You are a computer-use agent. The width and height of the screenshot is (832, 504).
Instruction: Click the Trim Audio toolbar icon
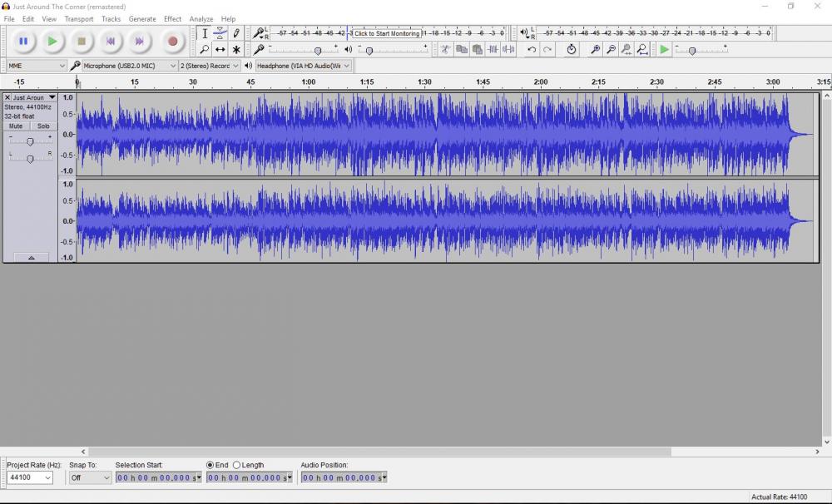[x=493, y=50]
